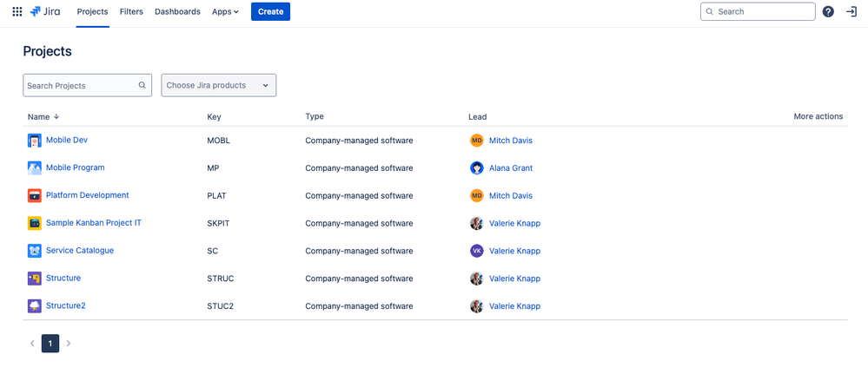This screenshot has height=374, width=868.
Task: Click the STRUC key cell
Action: pos(221,279)
